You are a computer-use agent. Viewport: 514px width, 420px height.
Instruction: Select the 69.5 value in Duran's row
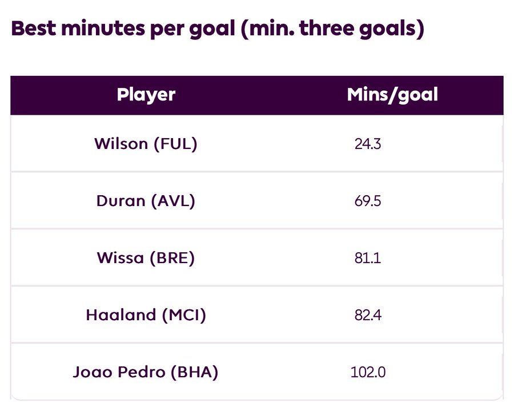(367, 201)
